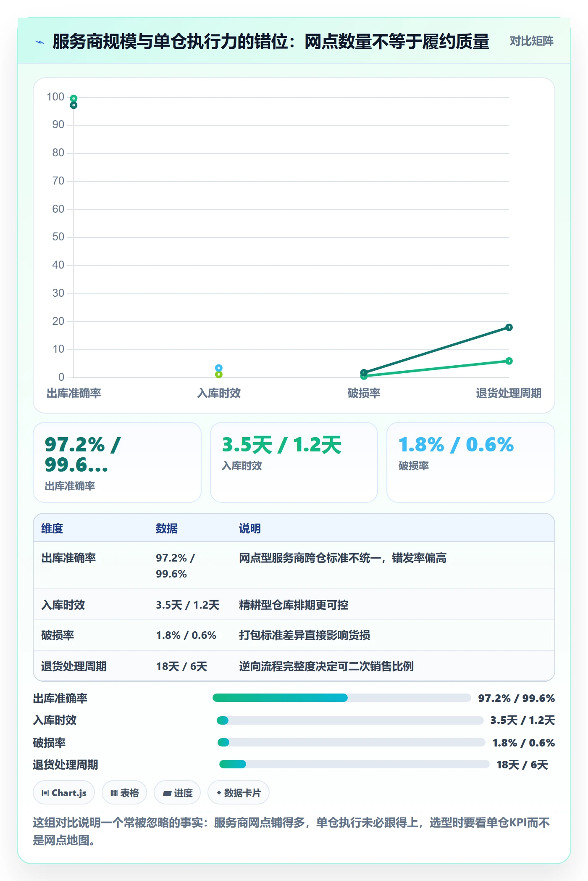
Task: Click the 维度 table column header
Action: (x=52, y=528)
